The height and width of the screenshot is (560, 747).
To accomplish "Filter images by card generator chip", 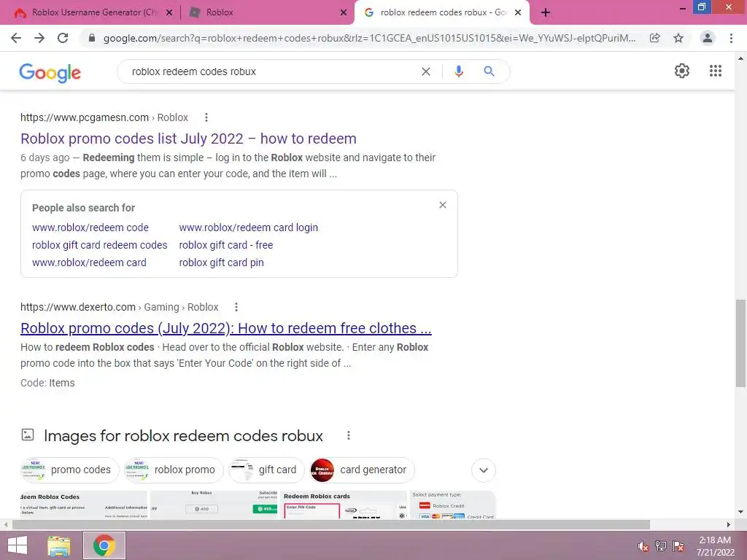I will tap(362, 470).
